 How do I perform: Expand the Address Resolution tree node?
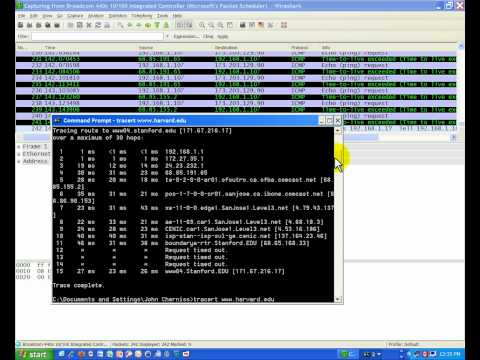[x=19, y=161]
